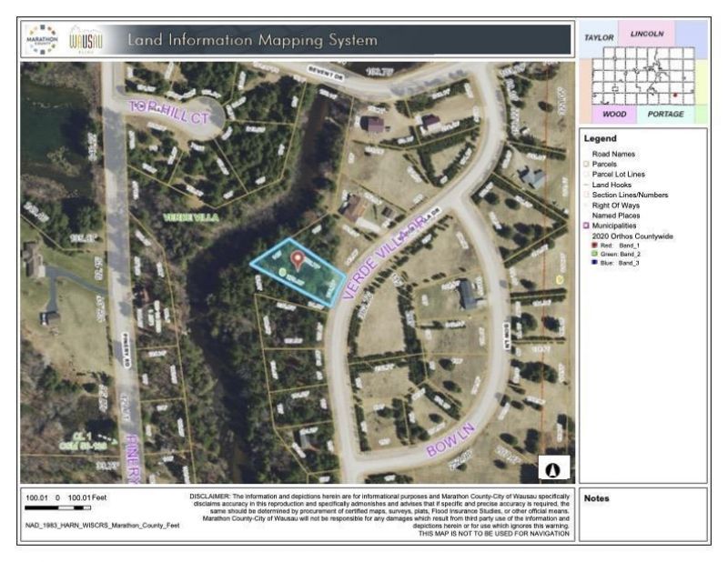Select the Green Band_2 color swatch

594,254
